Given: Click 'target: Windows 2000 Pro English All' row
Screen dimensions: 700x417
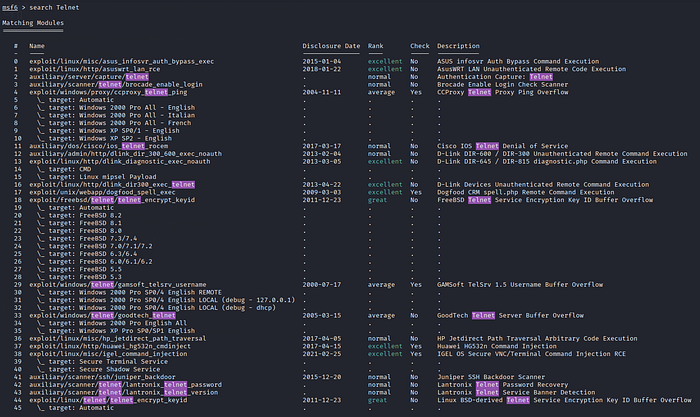Looking at the screenshot, I should coord(112,323).
